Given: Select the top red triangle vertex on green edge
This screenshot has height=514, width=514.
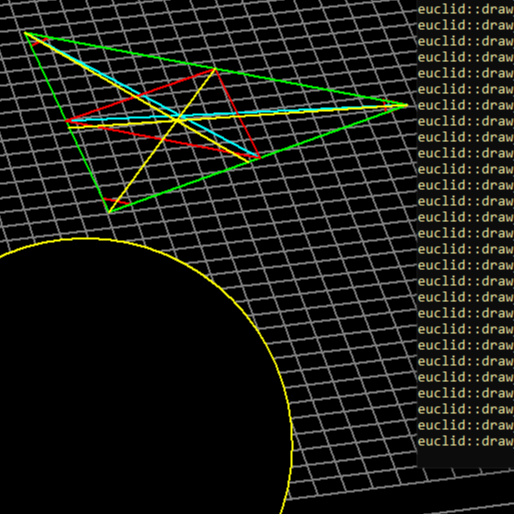Looking at the screenshot, I should (x=215, y=69).
